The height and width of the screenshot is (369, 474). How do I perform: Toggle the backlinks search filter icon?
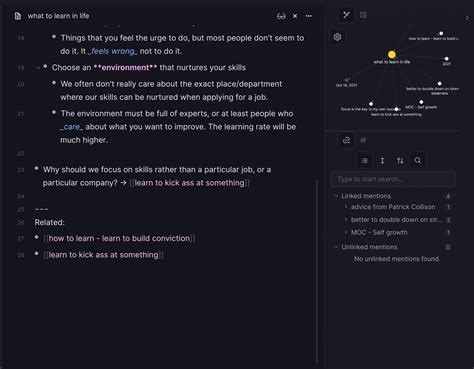(418, 161)
